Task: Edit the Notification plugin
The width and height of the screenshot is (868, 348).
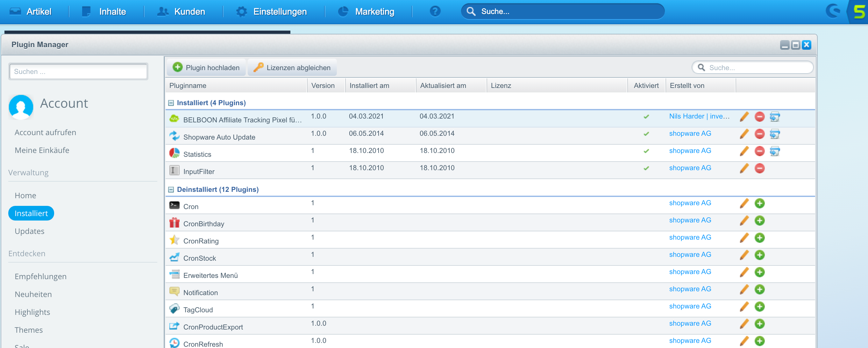Action: pyautogui.click(x=744, y=289)
